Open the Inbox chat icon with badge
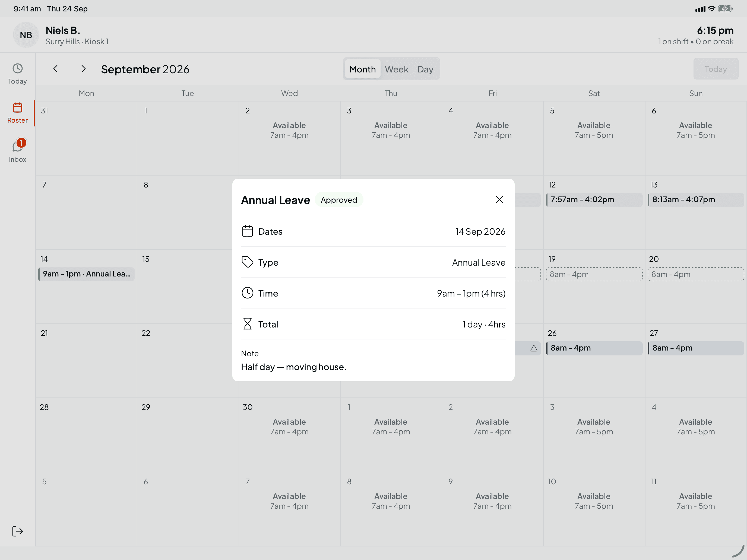The width and height of the screenshot is (747, 560). [18, 146]
